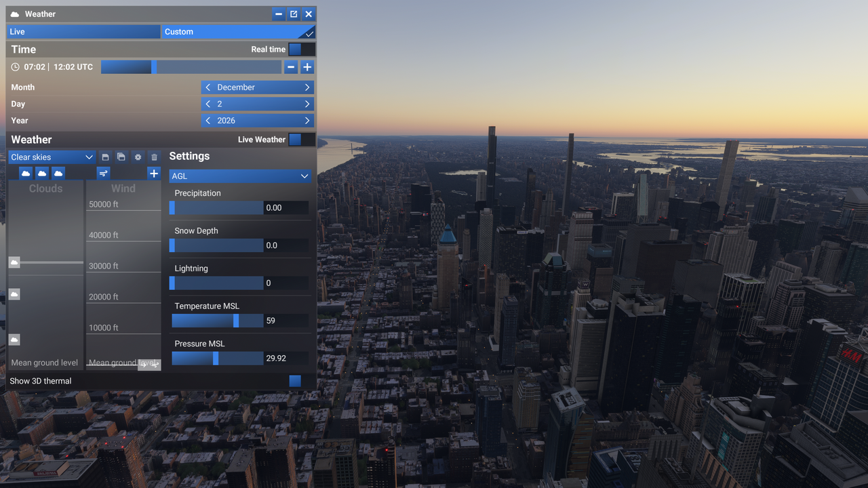Go to next month after December
The width and height of the screenshot is (868, 488).
(x=307, y=87)
